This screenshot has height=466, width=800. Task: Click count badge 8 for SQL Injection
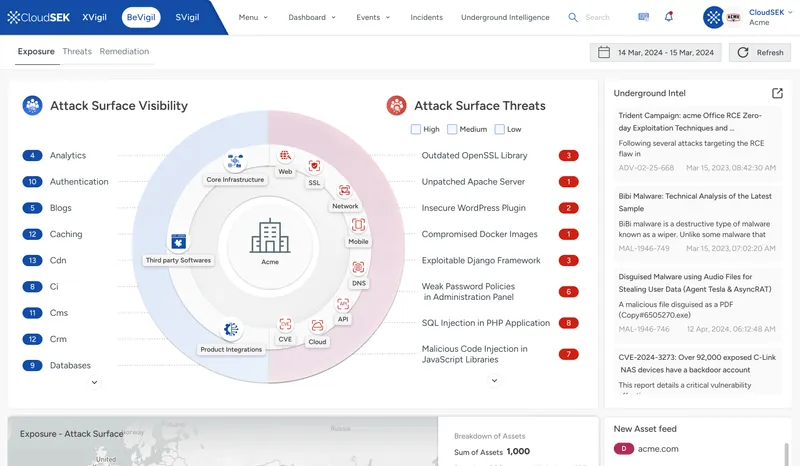click(x=568, y=323)
